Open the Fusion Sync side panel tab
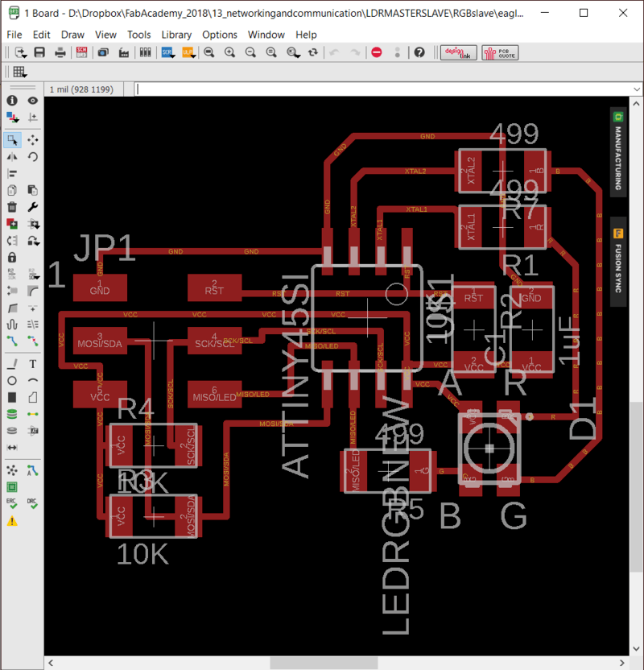 point(618,262)
